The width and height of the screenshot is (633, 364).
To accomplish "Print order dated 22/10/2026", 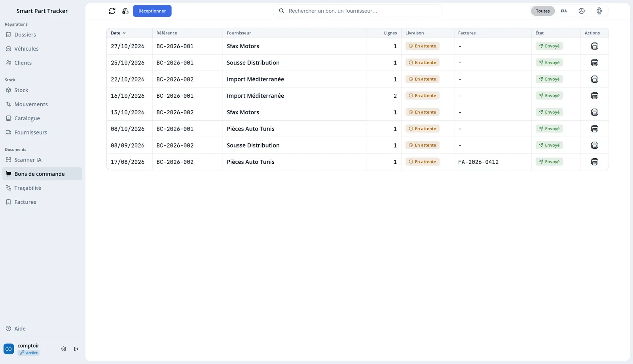I will (x=595, y=79).
